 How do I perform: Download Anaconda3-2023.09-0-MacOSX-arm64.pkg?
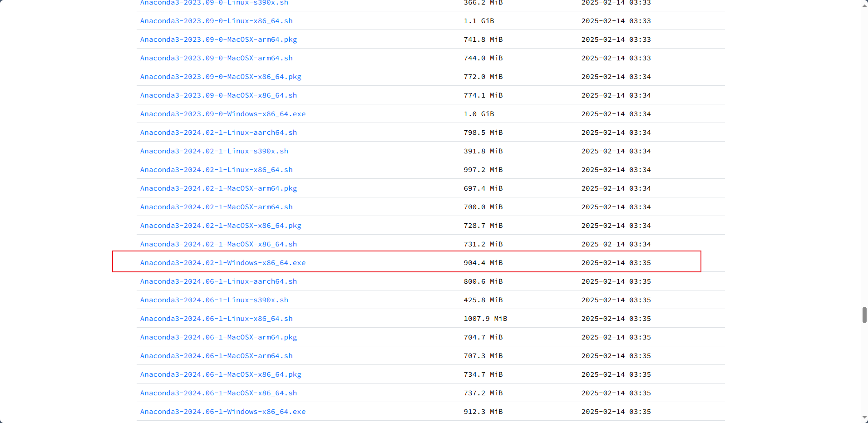coord(218,39)
